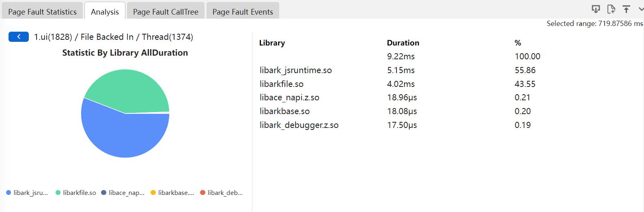Toggle the libarkfile.so legend entry
644x212 pixels.
[x=76, y=193]
